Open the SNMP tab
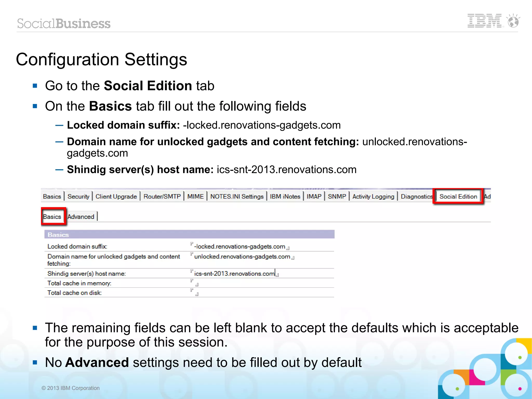Screen dimensions: 532x399 337,197
